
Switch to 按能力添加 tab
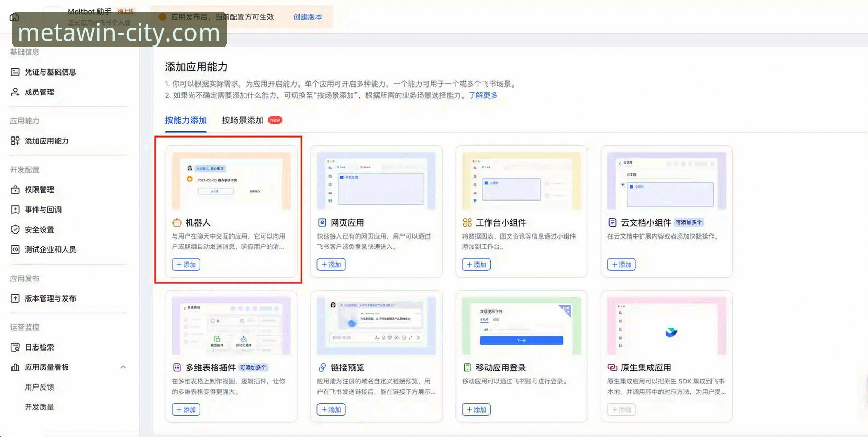186,120
